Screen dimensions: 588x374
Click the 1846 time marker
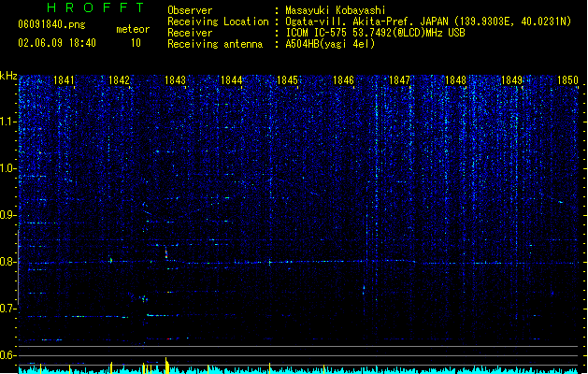343,80
